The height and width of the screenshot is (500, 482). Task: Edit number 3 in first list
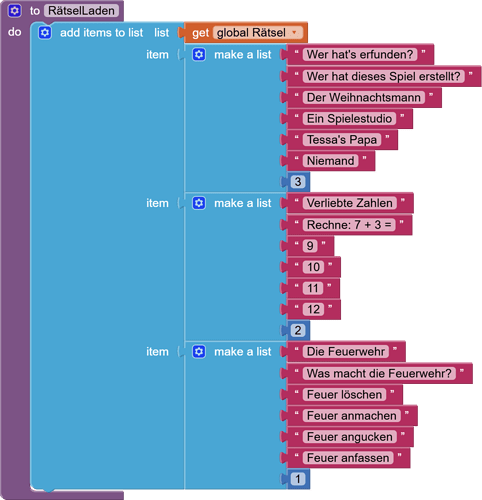pos(298,182)
